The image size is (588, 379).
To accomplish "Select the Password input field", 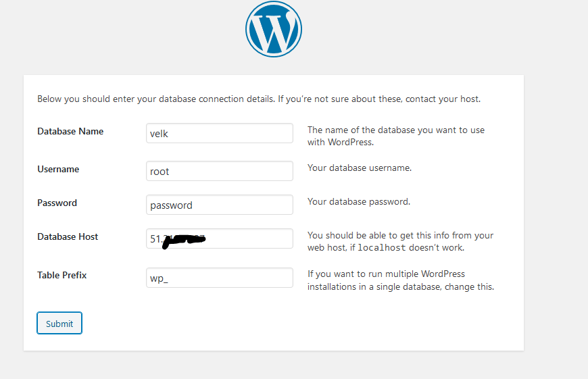I will click(x=219, y=205).
